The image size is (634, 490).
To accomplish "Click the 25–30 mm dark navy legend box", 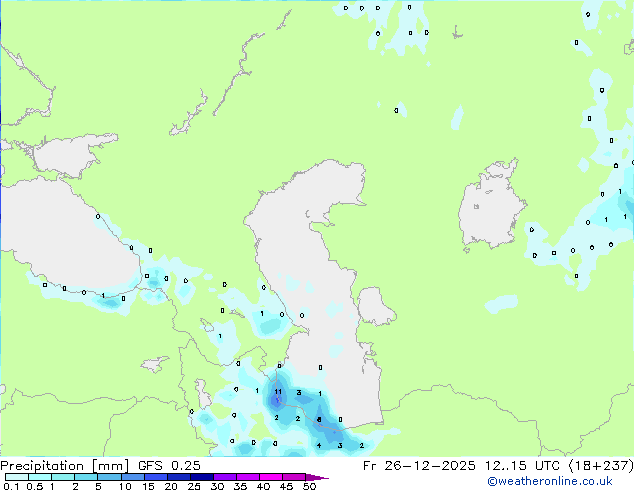I will point(202,477).
